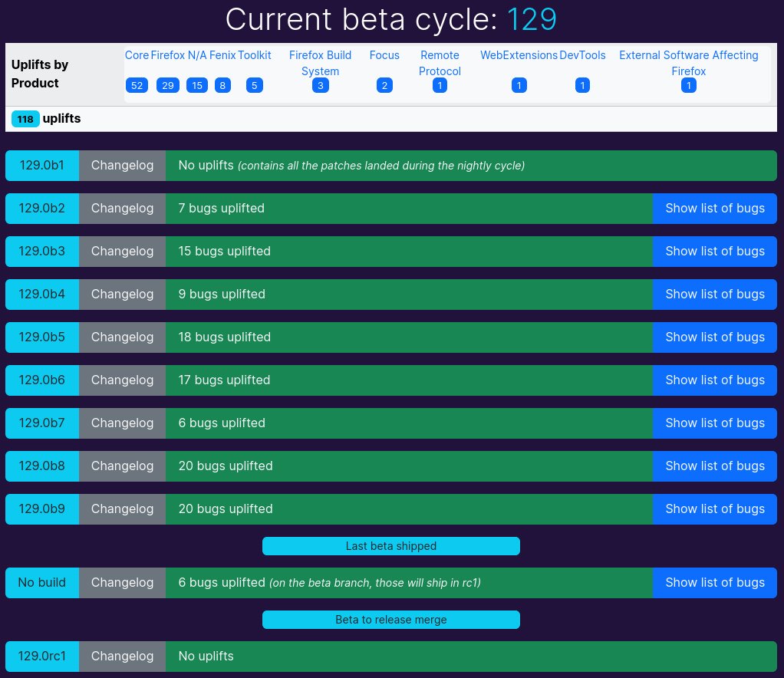This screenshot has height=678, width=784.
Task: Click the 3 badge under Firefox Build System
Action: pyautogui.click(x=321, y=85)
